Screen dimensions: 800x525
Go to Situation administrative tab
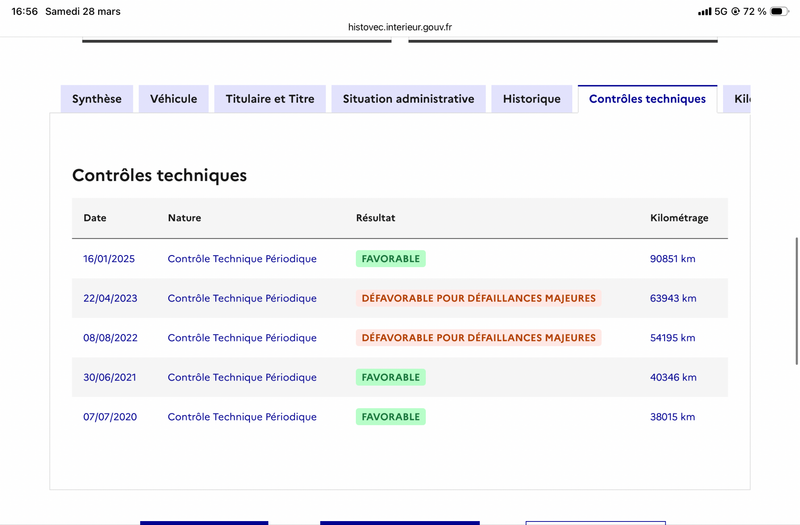click(x=408, y=99)
